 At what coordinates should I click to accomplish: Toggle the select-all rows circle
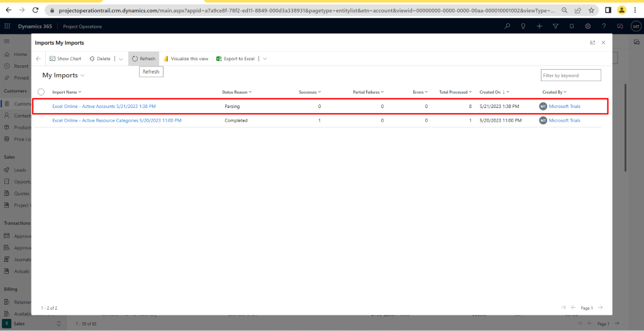(42, 92)
